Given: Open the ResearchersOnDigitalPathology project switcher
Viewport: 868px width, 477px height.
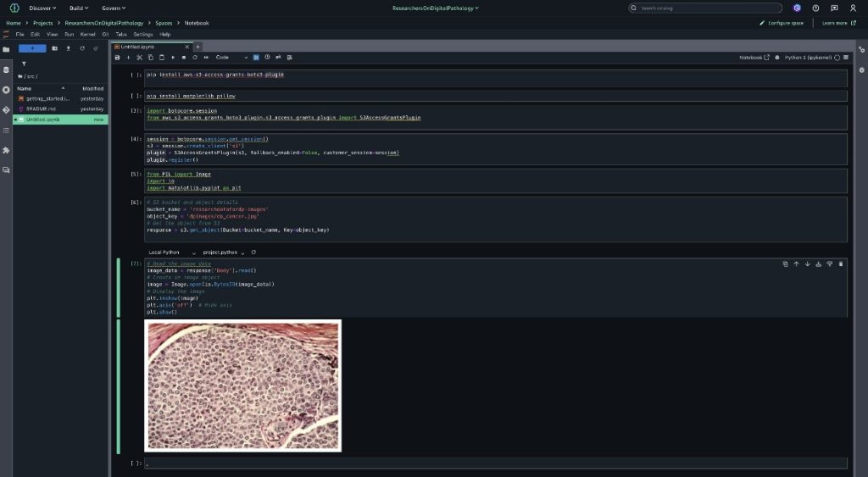Looking at the screenshot, I should pos(436,8).
